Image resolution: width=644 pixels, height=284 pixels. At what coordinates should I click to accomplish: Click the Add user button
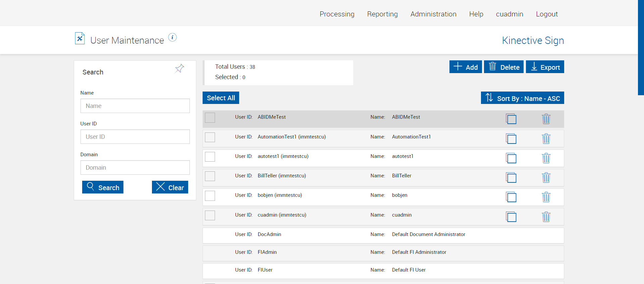click(x=466, y=67)
